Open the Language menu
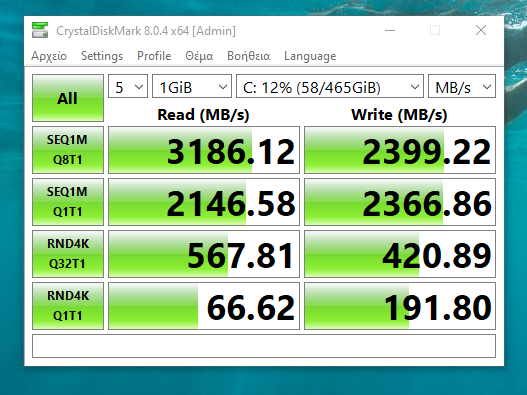The image size is (527, 395). click(310, 56)
